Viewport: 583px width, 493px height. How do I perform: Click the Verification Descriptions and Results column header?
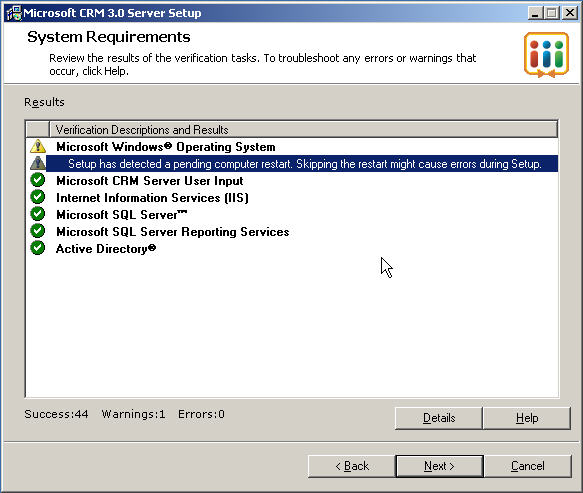[x=303, y=130]
